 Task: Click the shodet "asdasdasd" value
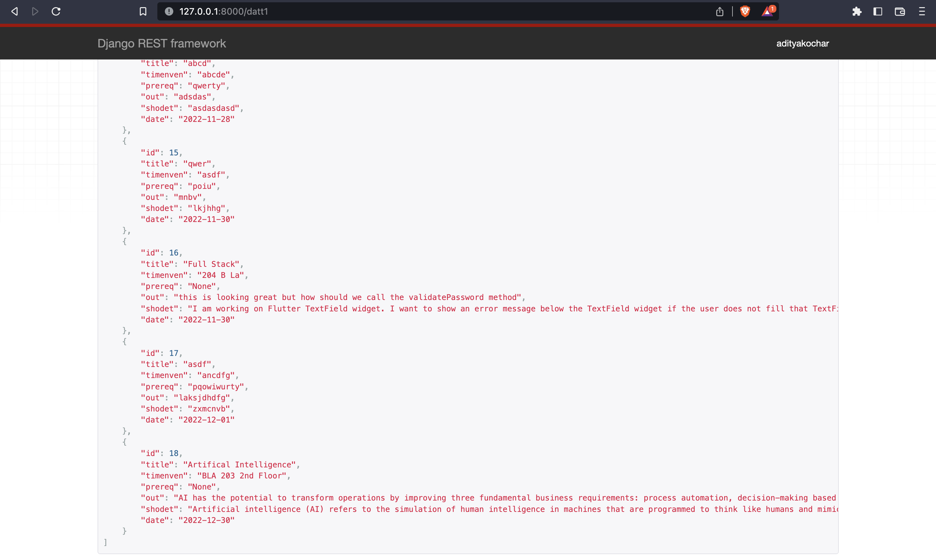[214, 108]
